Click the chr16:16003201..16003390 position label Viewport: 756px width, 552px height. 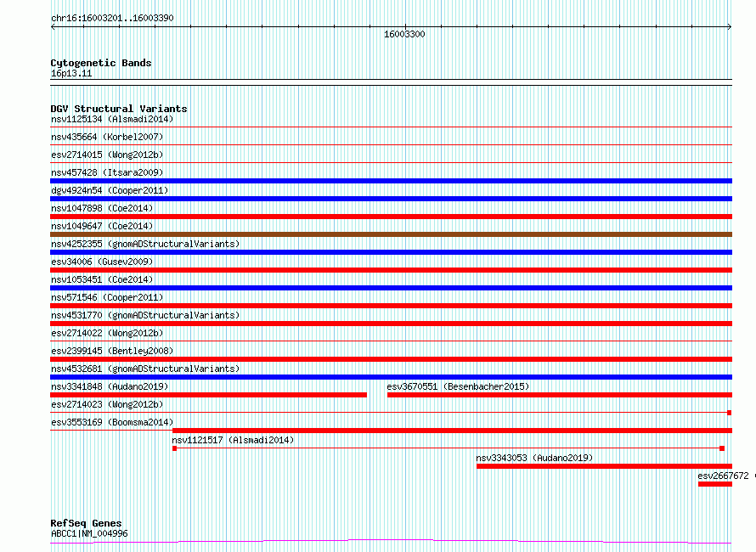112,18
